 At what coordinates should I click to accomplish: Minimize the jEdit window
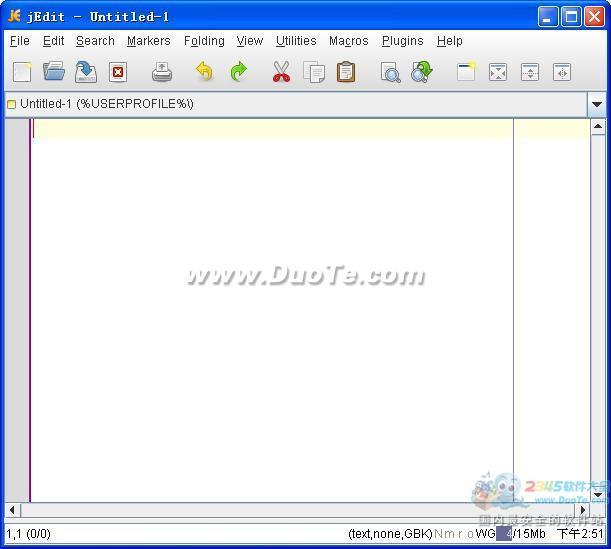(x=548, y=16)
